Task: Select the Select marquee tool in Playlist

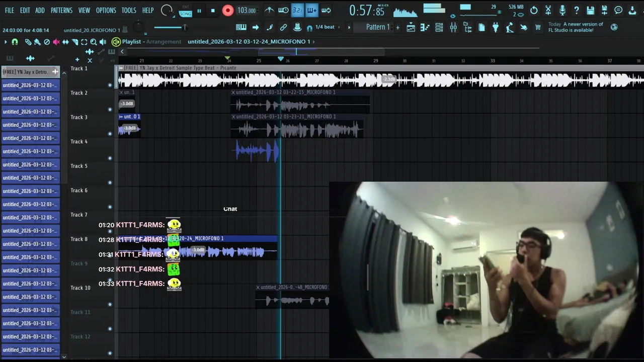Action: (x=84, y=42)
